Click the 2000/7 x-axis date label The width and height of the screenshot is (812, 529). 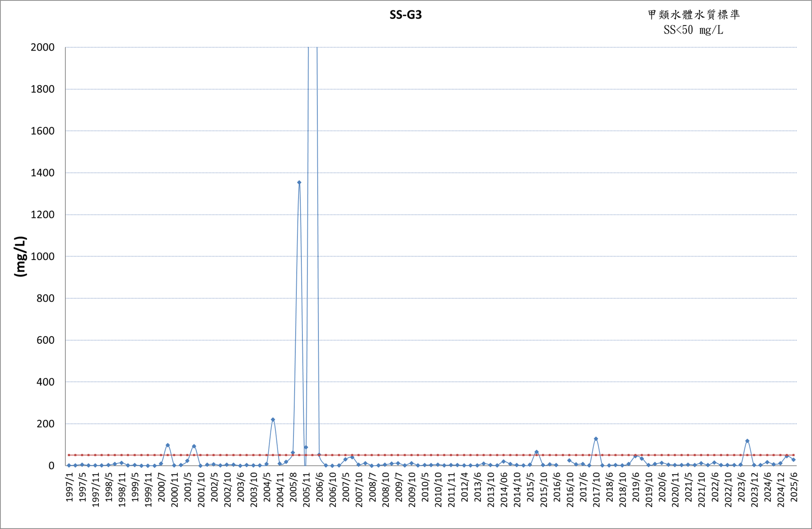tap(162, 486)
